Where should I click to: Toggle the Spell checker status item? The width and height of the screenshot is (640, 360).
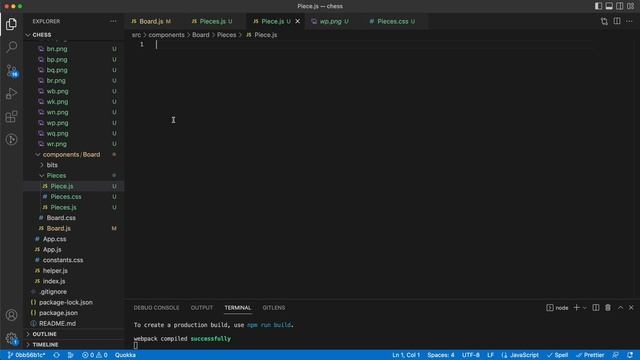coord(558,355)
